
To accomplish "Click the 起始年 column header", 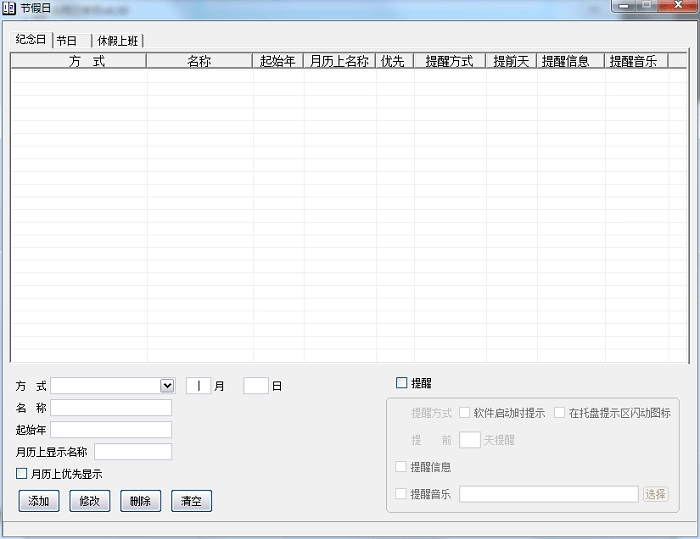I will [277, 61].
